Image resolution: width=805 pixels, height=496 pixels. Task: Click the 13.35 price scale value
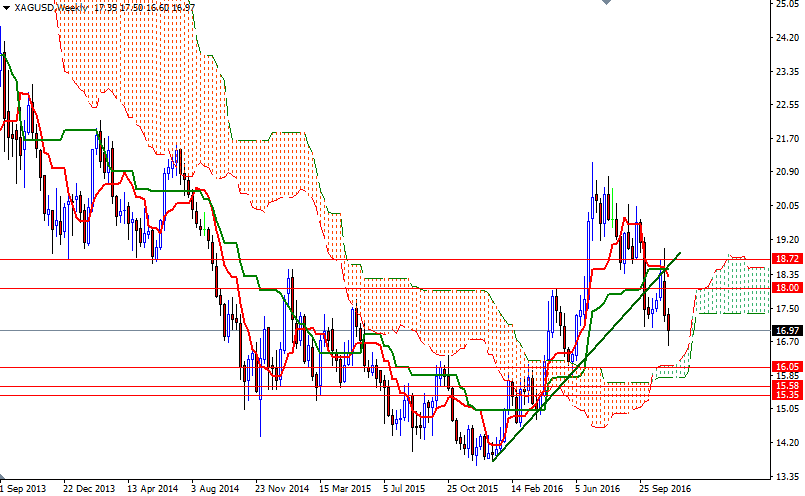[x=788, y=476]
